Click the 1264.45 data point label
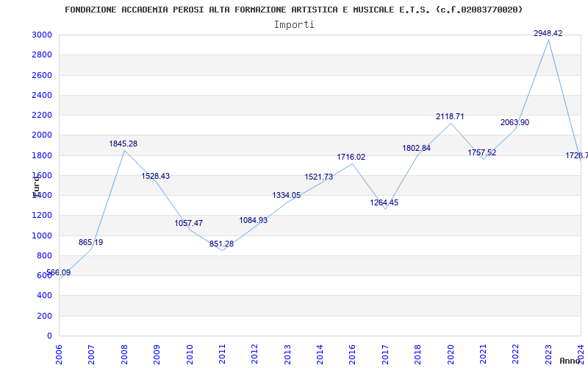Screen dimensions: 588x368 tap(384, 202)
